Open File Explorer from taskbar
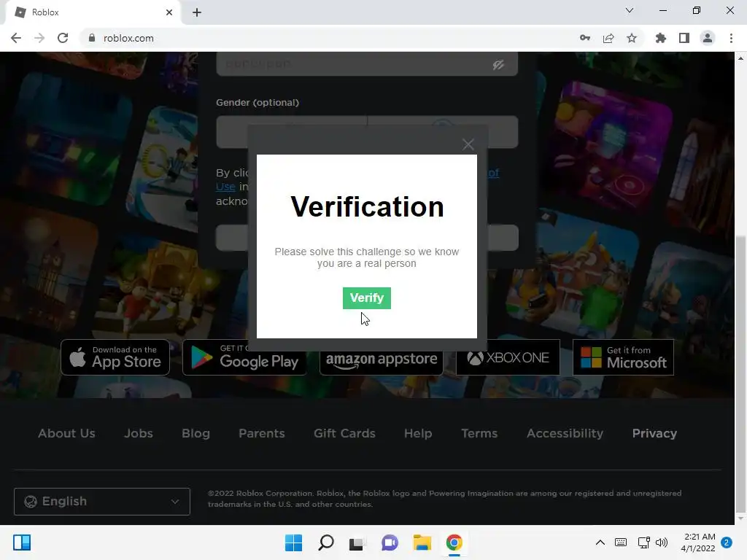The image size is (747, 560). click(422, 542)
